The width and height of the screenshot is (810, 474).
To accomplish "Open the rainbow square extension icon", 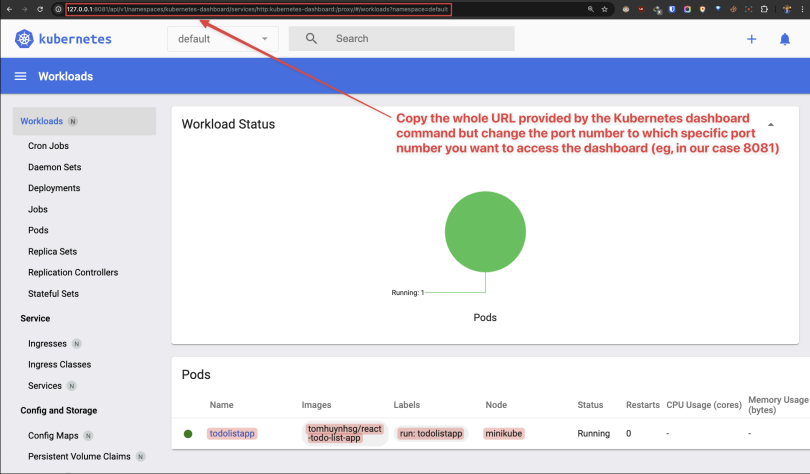I will tap(687, 9).
